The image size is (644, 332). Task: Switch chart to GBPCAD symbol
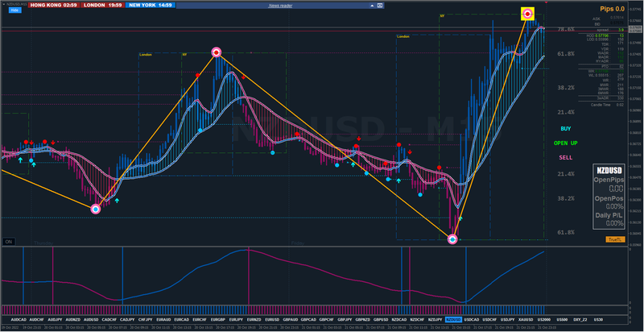[x=308, y=320]
